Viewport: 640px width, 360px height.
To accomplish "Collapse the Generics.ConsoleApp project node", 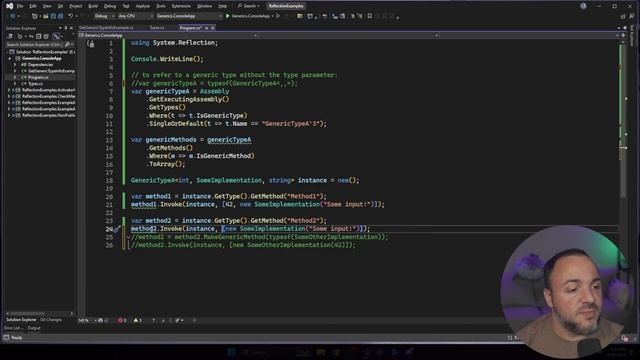I will 10,58.
